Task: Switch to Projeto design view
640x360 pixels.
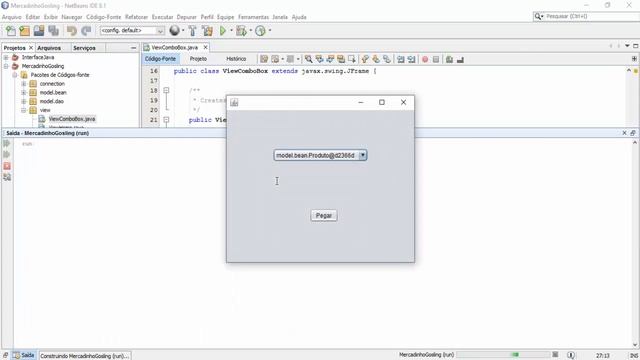Action: 198,59
